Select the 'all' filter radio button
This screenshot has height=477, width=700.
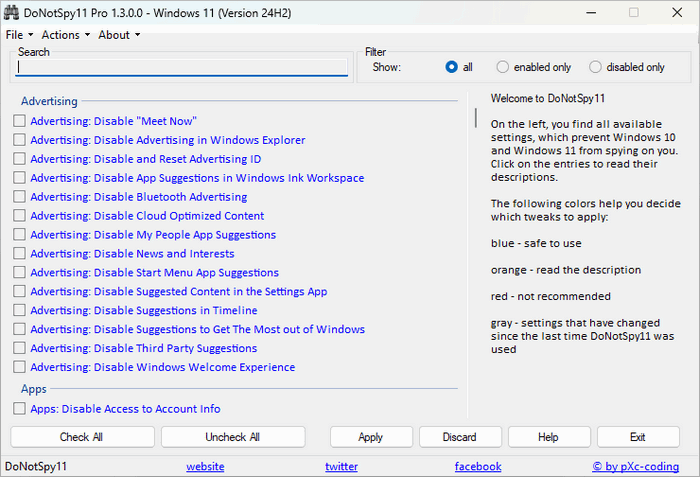tap(452, 67)
